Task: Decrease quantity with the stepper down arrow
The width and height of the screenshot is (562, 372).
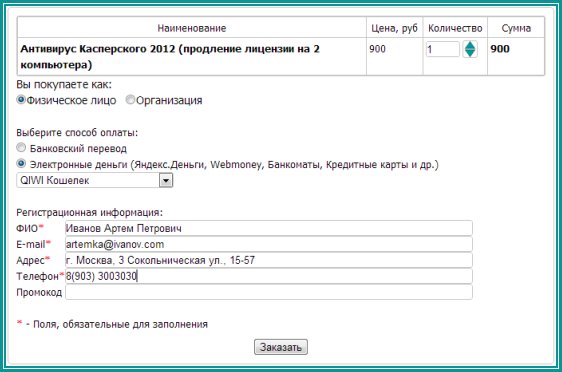Action: [470, 53]
